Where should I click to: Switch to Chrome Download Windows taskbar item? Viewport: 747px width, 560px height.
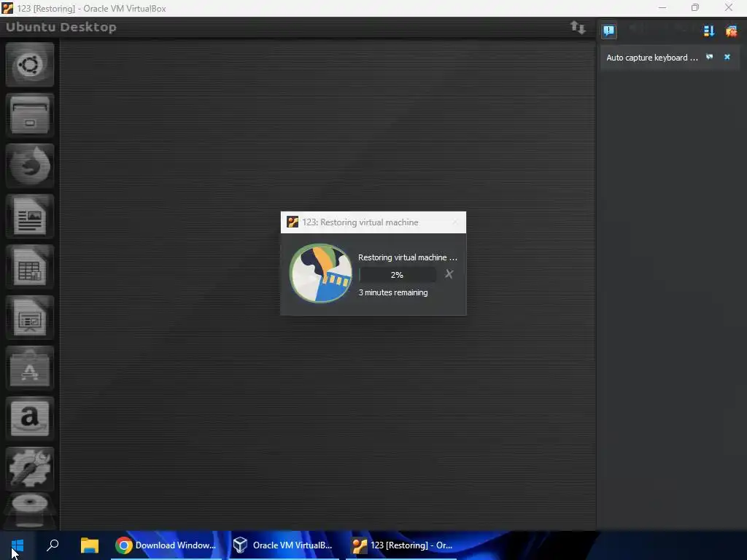point(166,545)
